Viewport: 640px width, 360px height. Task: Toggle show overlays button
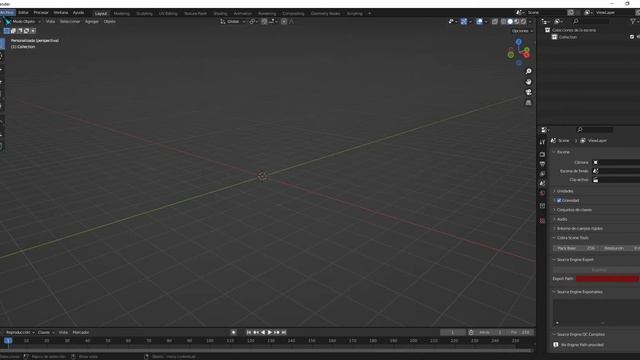point(480,22)
